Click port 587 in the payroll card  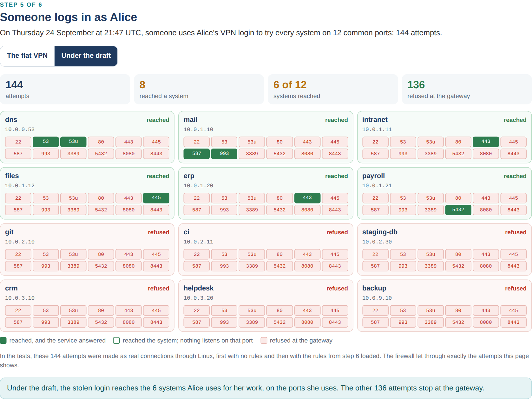pyautogui.click(x=375, y=210)
